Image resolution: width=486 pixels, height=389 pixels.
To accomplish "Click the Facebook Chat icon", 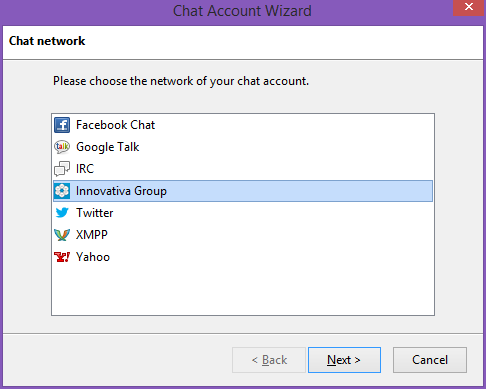I will 62,125.
